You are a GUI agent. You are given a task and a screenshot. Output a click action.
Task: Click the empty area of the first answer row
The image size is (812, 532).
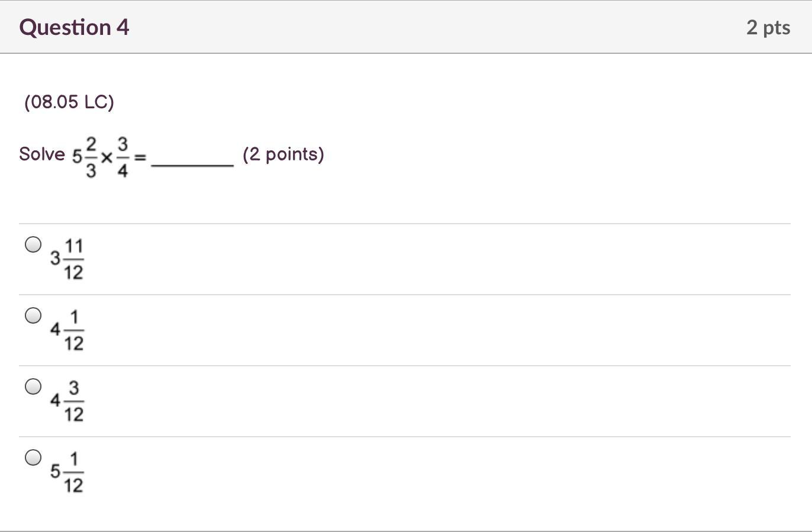tap(414, 259)
